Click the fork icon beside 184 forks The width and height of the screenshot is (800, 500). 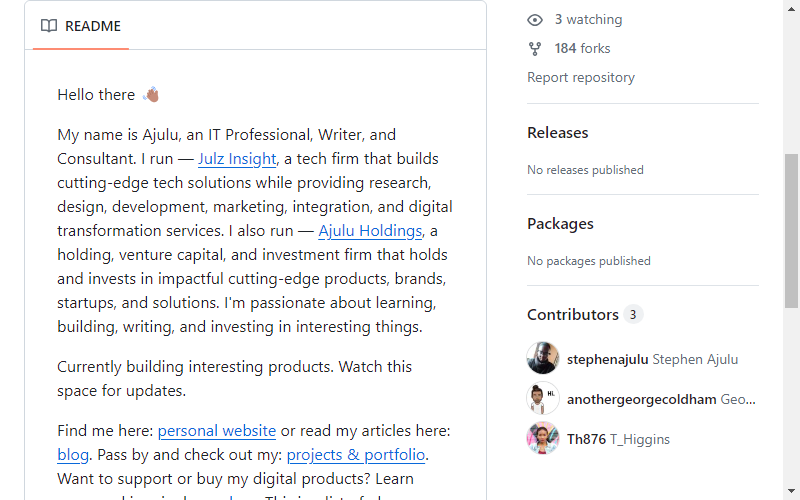[x=535, y=49]
